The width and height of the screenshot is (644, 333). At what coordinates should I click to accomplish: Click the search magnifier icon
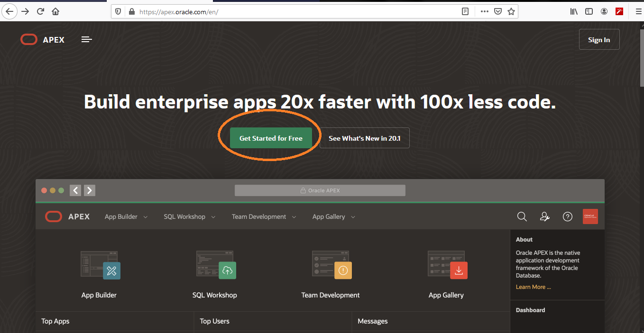coord(522,216)
